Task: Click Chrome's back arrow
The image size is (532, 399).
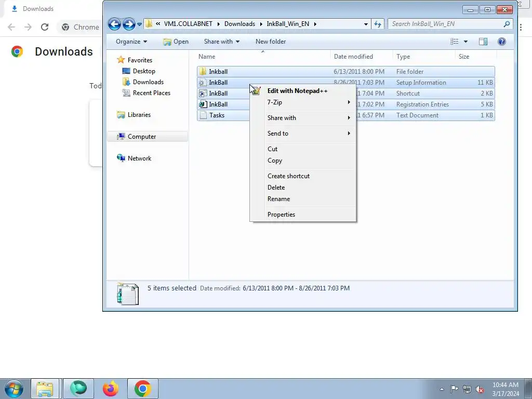Action: click(11, 27)
